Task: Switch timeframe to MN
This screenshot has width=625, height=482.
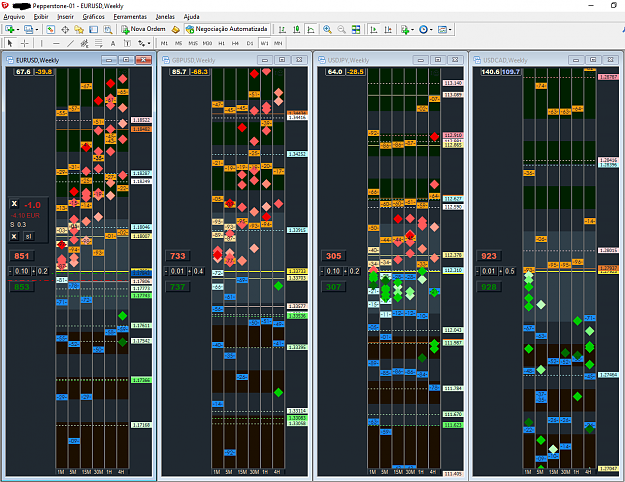Action: point(278,43)
